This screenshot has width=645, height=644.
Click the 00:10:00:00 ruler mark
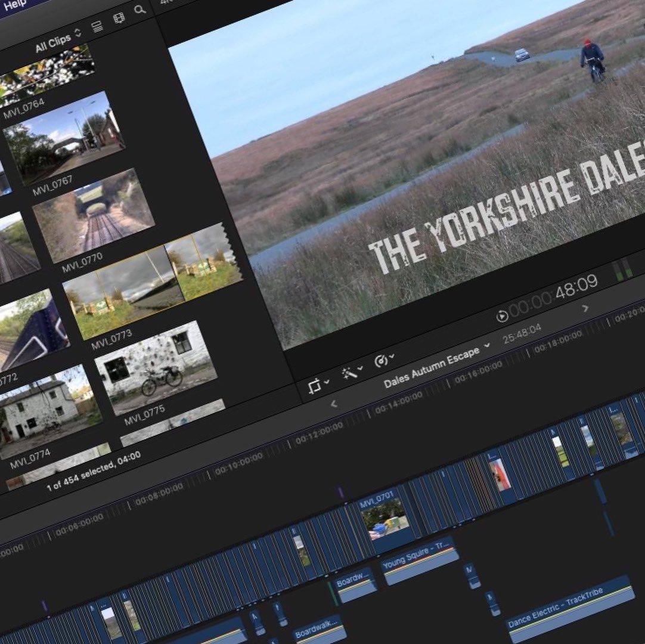coord(238,463)
